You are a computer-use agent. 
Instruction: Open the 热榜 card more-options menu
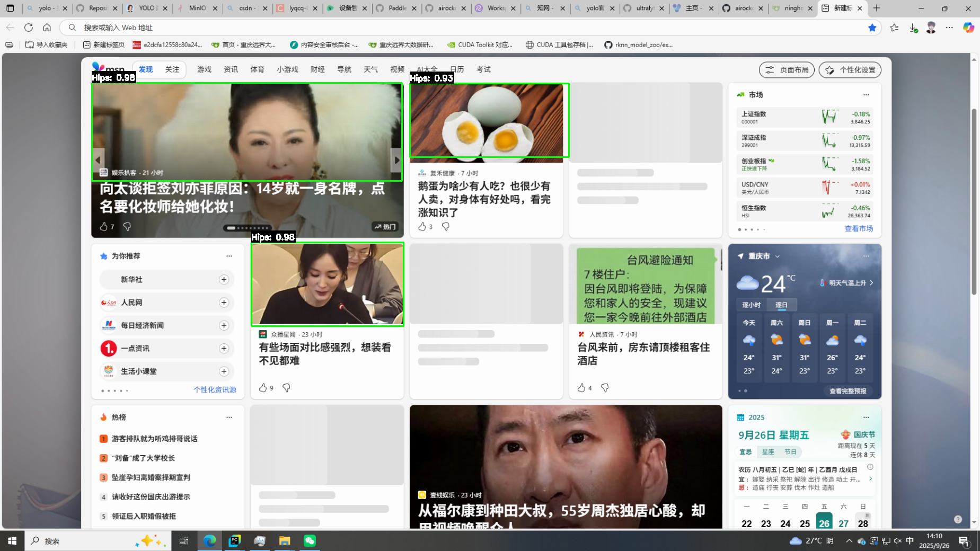(x=229, y=417)
